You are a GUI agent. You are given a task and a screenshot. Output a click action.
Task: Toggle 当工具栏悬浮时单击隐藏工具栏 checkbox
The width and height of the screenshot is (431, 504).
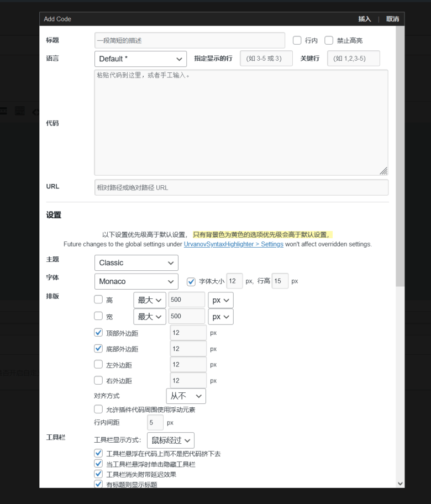click(98, 464)
